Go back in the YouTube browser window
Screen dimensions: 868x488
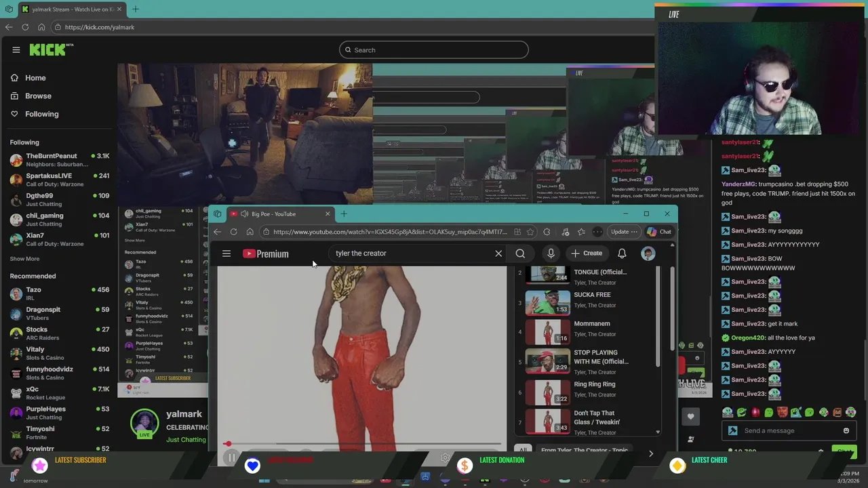pyautogui.click(x=217, y=232)
